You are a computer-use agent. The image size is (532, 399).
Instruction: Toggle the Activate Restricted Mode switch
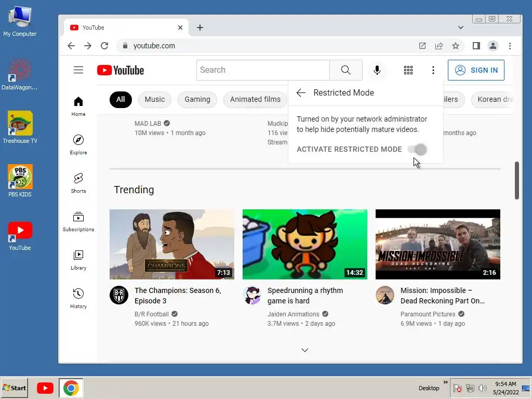417,149
